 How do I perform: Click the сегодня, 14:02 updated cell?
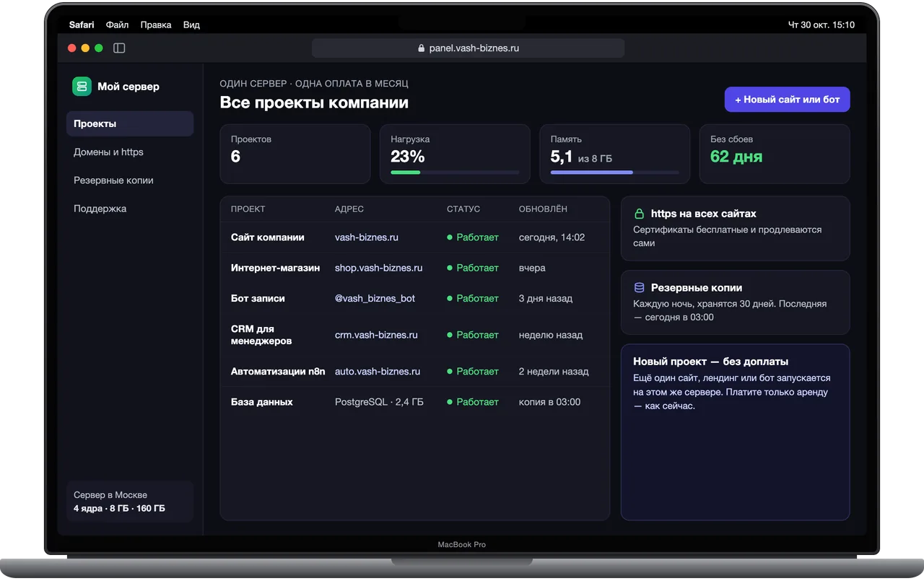(552, 237)
